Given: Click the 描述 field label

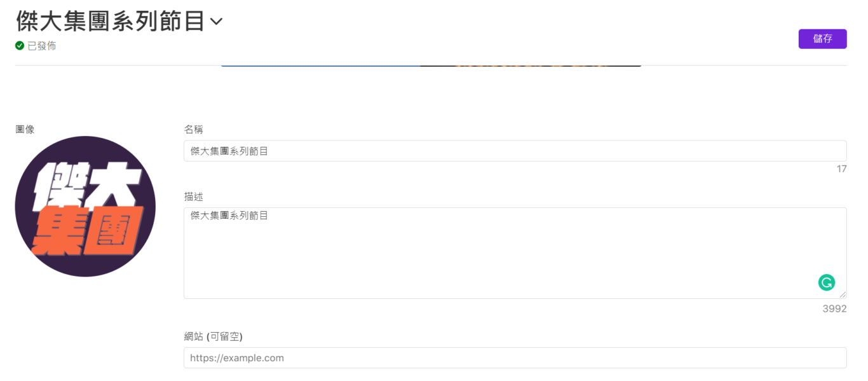Looking at the screenshot, I should 193,197.
